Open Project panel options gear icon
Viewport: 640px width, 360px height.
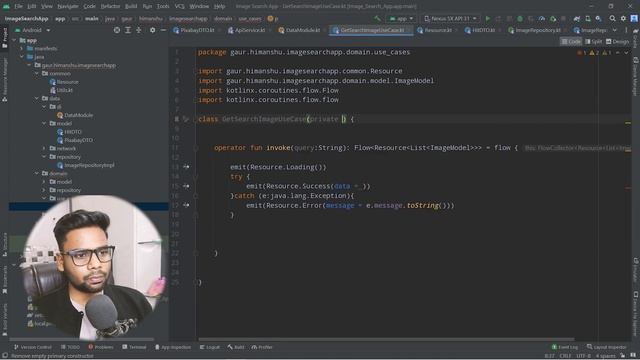click(152, 30)
